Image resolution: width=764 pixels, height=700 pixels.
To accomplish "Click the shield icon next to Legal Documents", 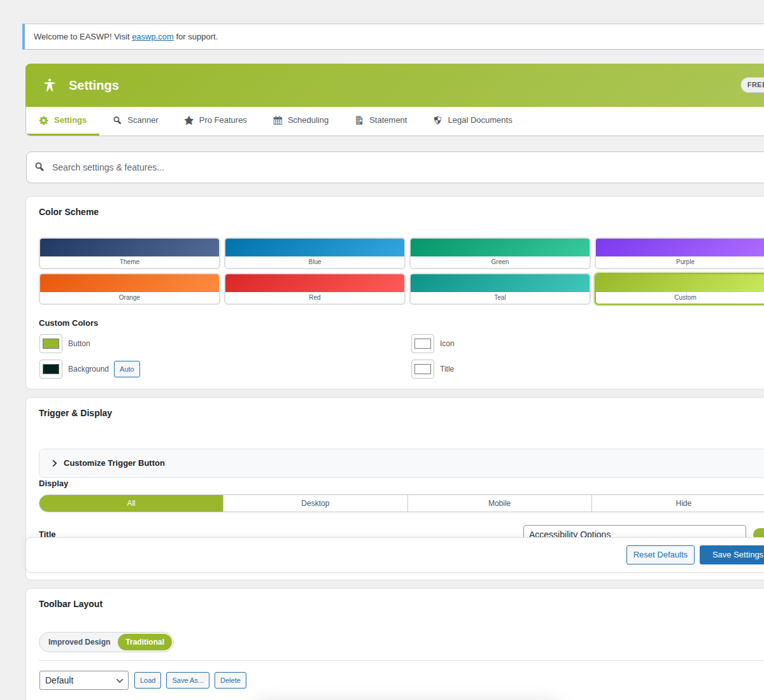I will coord(437,120).
